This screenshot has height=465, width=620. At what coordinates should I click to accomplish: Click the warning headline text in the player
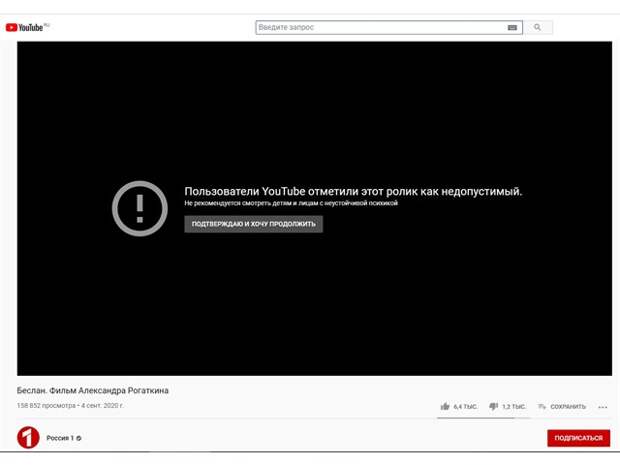coord(353,191)
